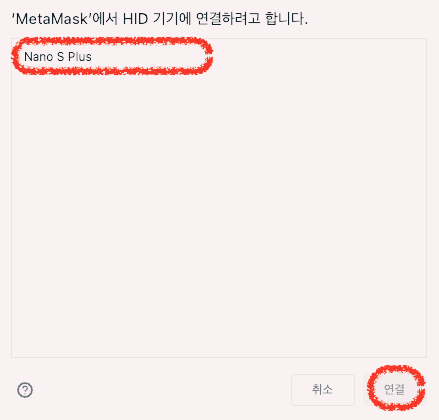The image size is (439, 420).
Task: Click the gray 연결 button at bottom
Action: 395,390
